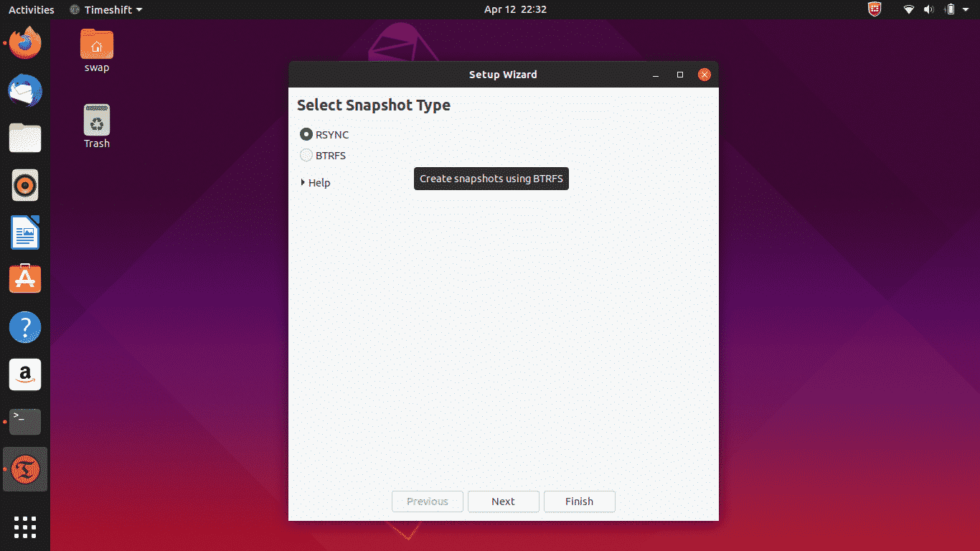Click the red shield tray icon
980x551 pixels.
click(x=875, y=10)
